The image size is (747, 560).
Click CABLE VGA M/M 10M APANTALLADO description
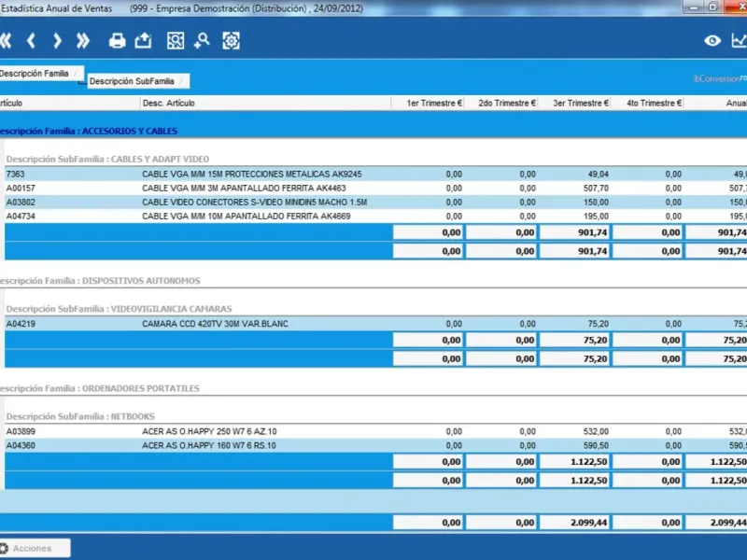tap(247, 217)
